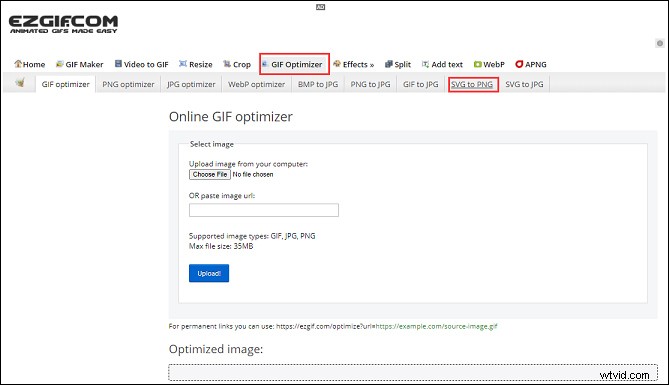Click the Optimized image: heading
Viewport: 669px width, 385px height.
coord(216,349)
